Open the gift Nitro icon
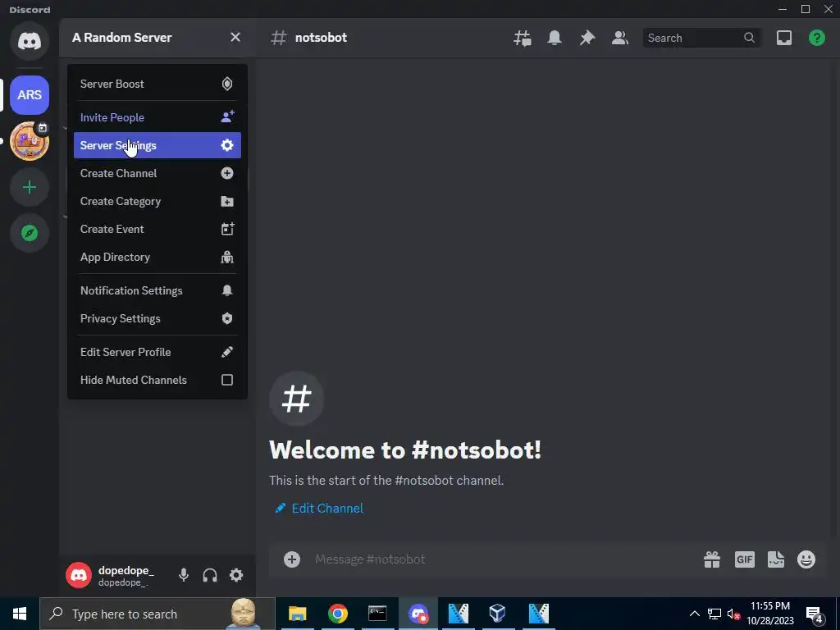 [x=712, y=559]
